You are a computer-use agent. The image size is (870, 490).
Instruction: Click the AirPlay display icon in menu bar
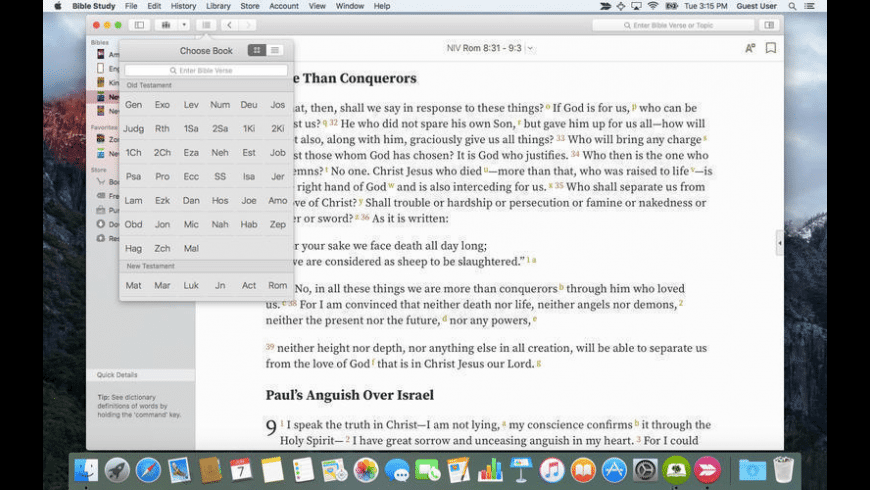click(x=636, y=6)
